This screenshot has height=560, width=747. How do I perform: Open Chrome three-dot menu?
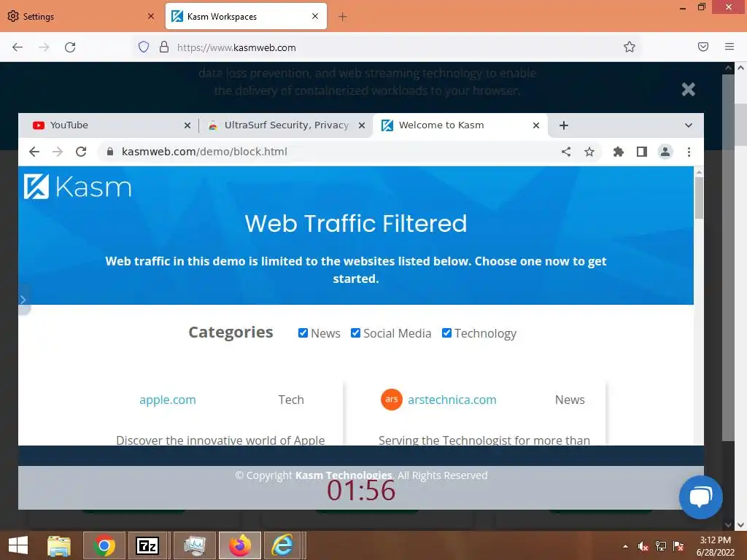click(689, 152)
